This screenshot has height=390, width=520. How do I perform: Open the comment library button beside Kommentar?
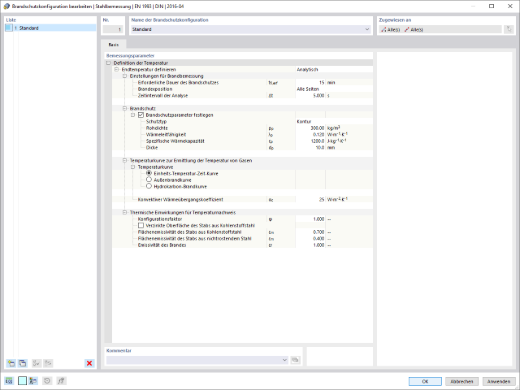[x=295, y=360]
